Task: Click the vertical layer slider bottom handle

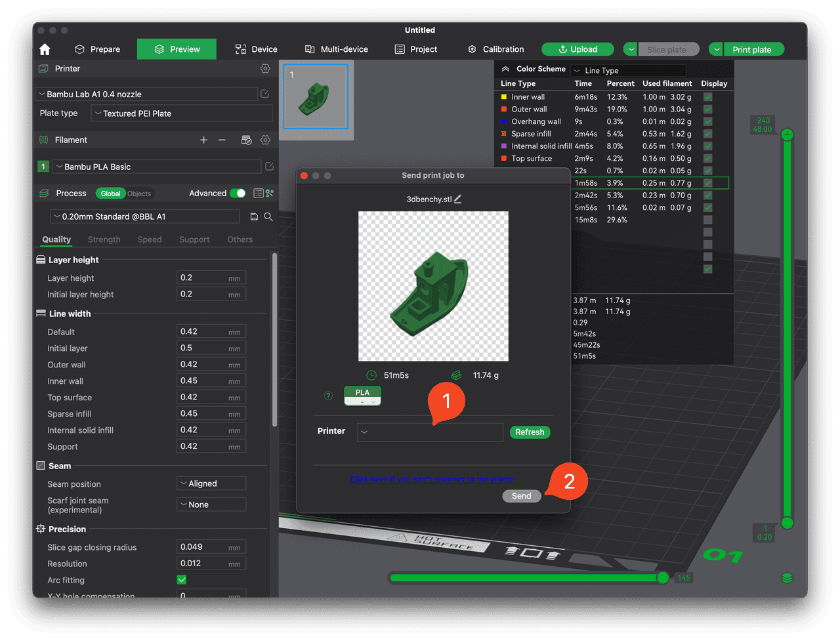Action: 787,523
